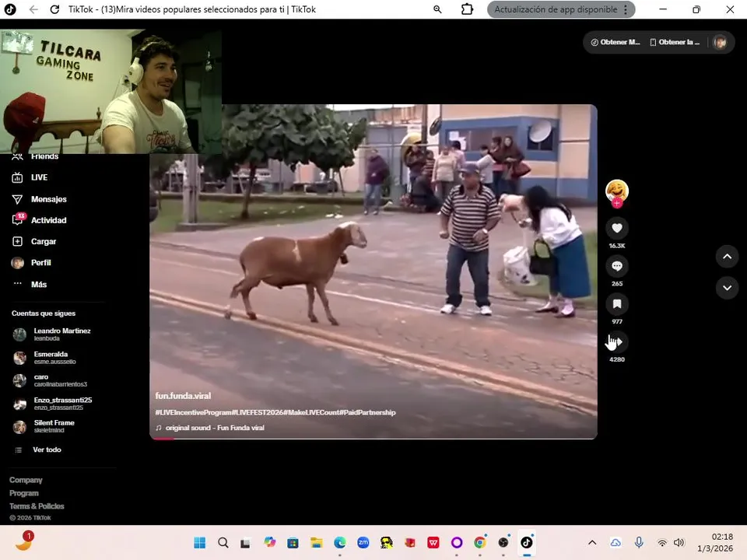This screenshot has height=560, width=747.
Task: Seek using the video progress bar
Action: tap(373, 439)
